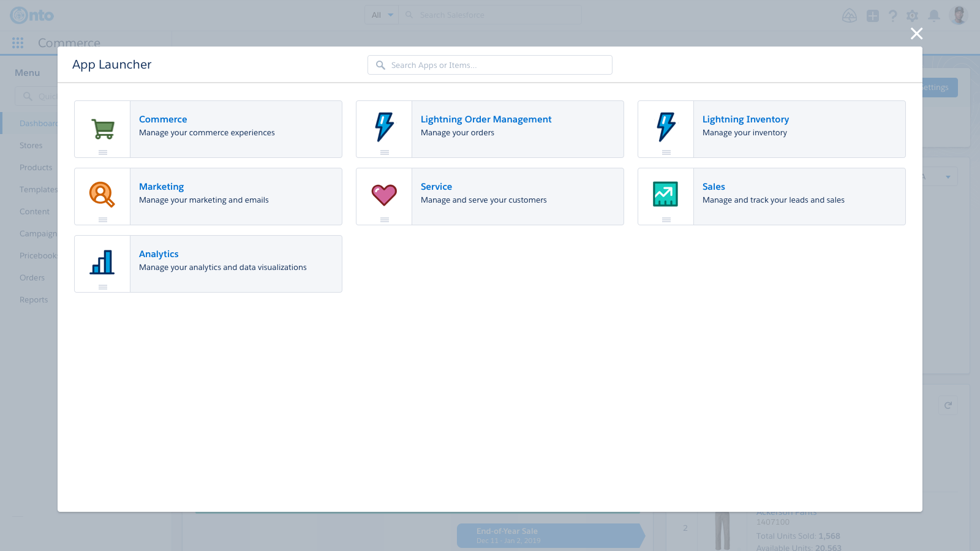The width and height of the screenshot is (980, 551).
Task: Expand the All search scope dropdown
Action: [382, 15]
